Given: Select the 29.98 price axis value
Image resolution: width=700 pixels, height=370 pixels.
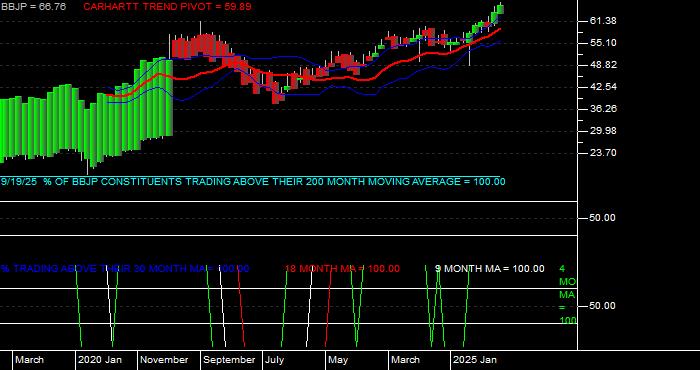Looking at the screenshot, I should [x=603, y=131].
